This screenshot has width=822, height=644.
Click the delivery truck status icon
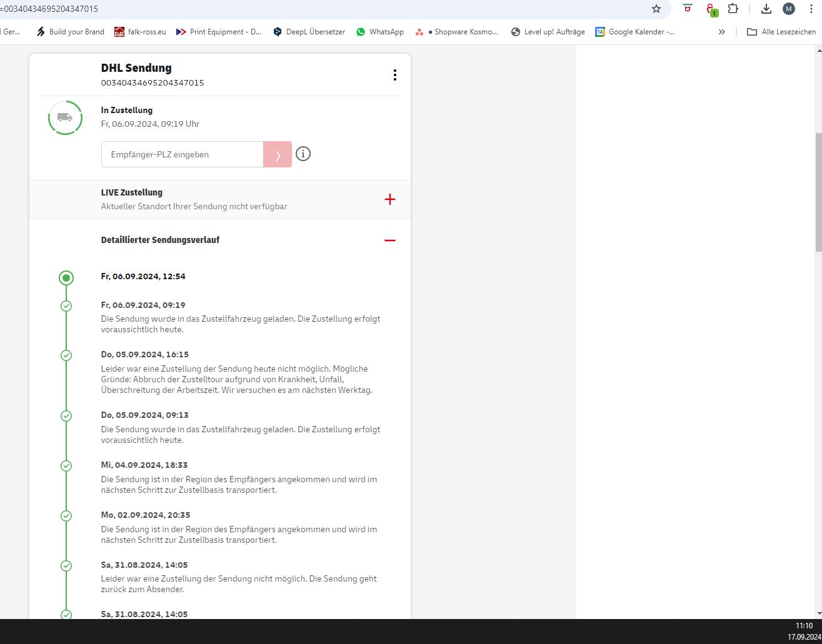point(65,117)
